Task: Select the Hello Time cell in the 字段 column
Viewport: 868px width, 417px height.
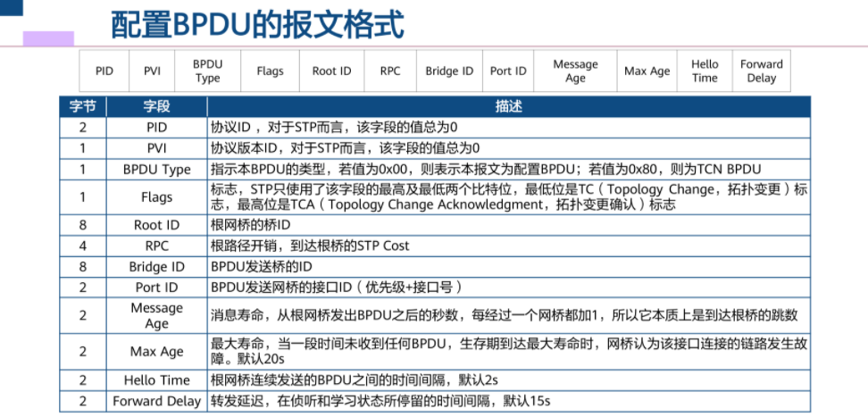Action: 156,380
